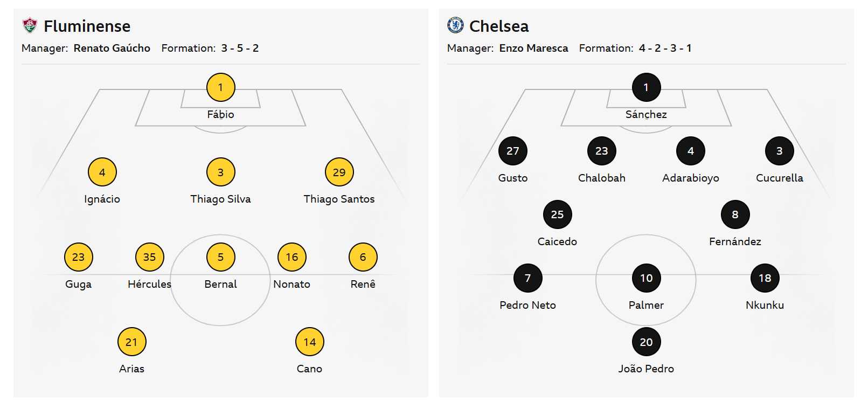Click Thiago Silva's number 3 badge

point(220,172)
